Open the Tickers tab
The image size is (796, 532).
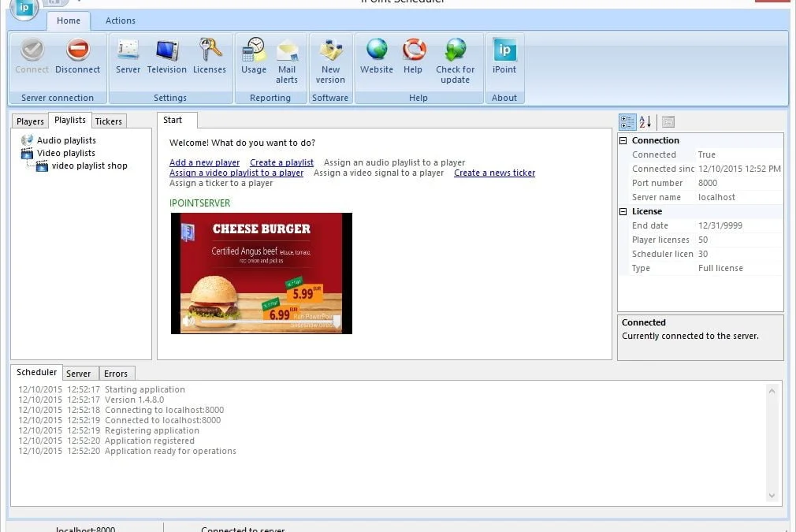pyautogui.click(x=109, y=121)
